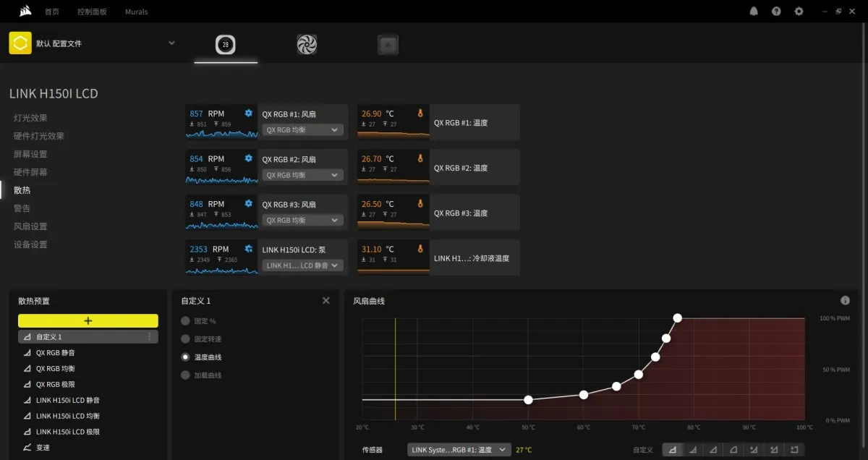This screenshot has height=460, width=868.
Task: Click thermometer icon on QX RGB #2 temperature
Action: tap(420, 158)
